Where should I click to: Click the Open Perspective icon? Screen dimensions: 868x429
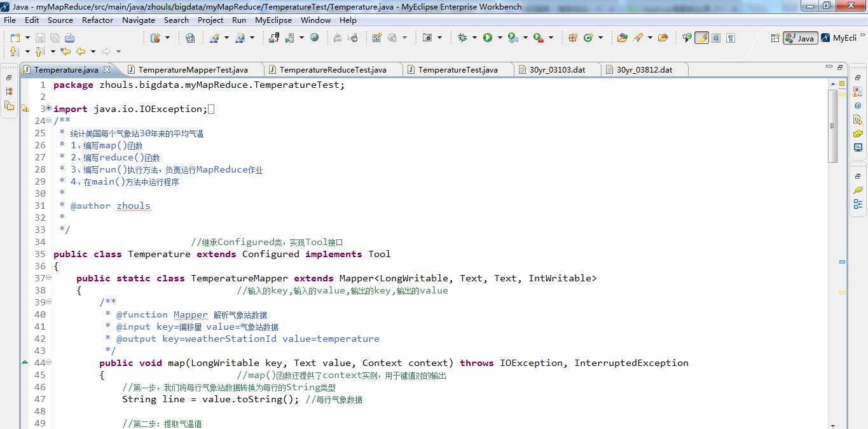[775, 38]
